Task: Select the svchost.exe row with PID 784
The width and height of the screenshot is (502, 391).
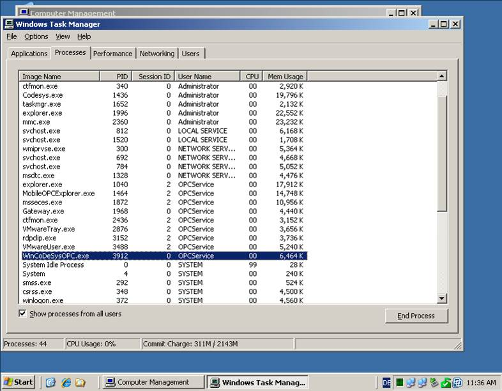Action: pos(163,167)
